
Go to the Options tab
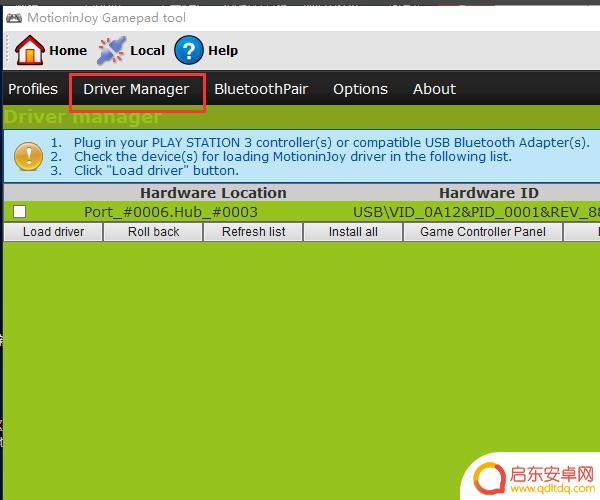[360, 90]
